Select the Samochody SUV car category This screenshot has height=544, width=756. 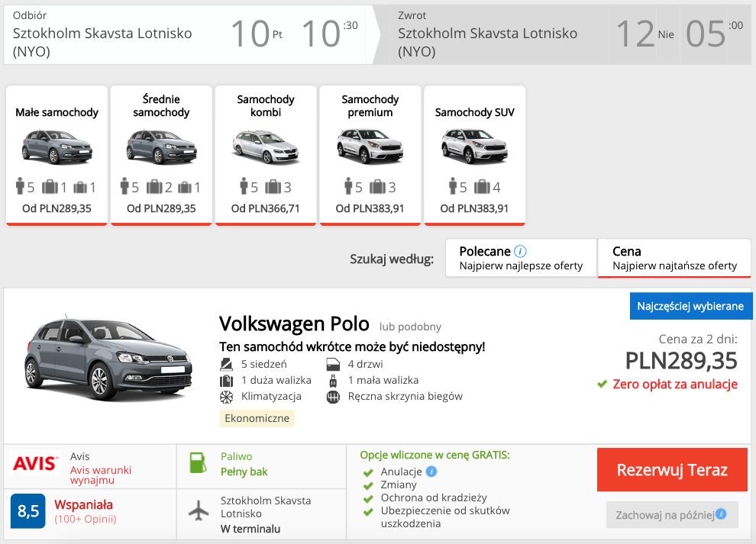474,155
